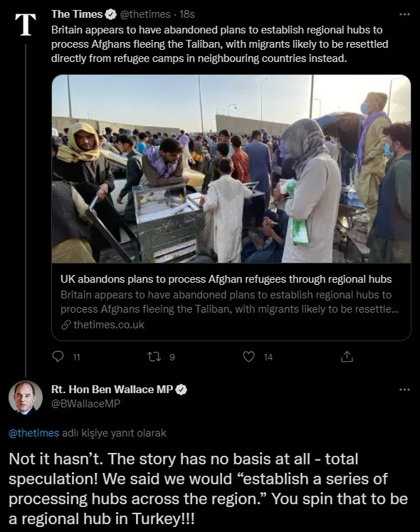Screen dimensions: 420x532
Task: Open @BWallaceMP handle
Action: (x=86, y=404)
